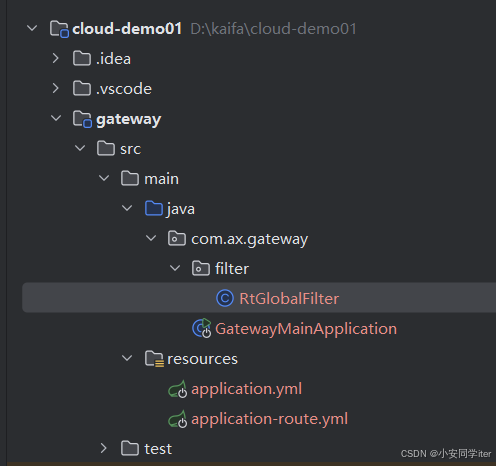Collapse the resources folder chevron
Image resolution: width=496 pixels, height=466 pixels.
(127, 358)
